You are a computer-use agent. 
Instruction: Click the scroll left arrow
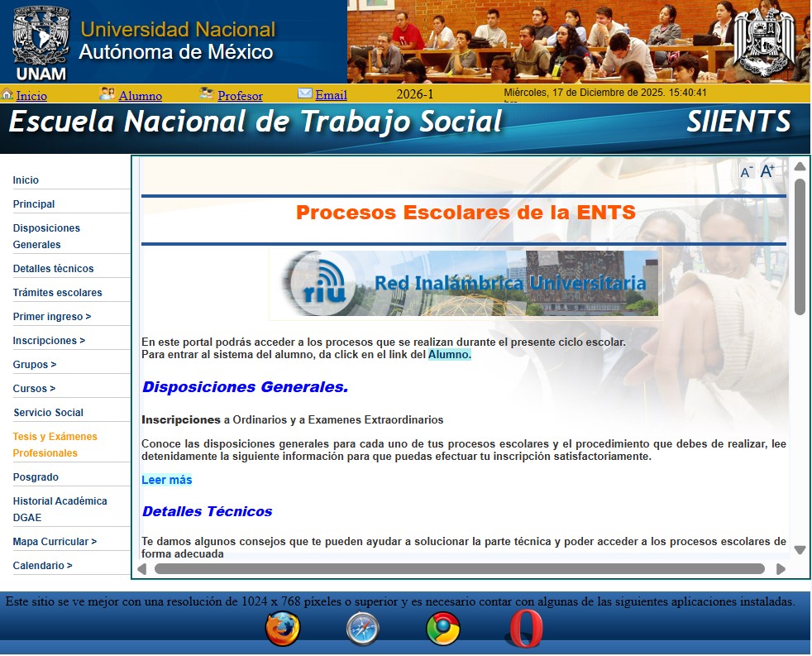tap(141, 569)
